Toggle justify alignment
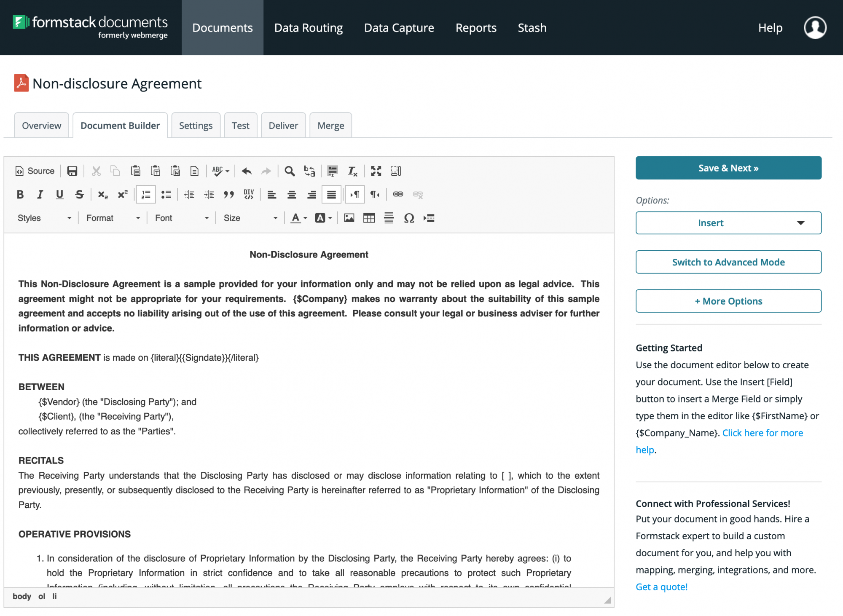Image resolution: width=843 pixels, height=616 pixels. pyautogui.click(x=331, y=194)
